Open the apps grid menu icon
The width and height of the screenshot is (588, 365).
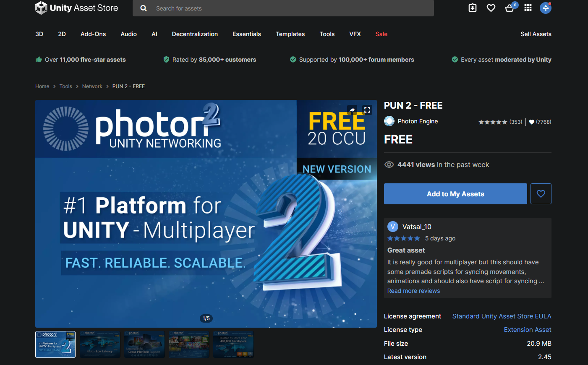coord(528,8)
